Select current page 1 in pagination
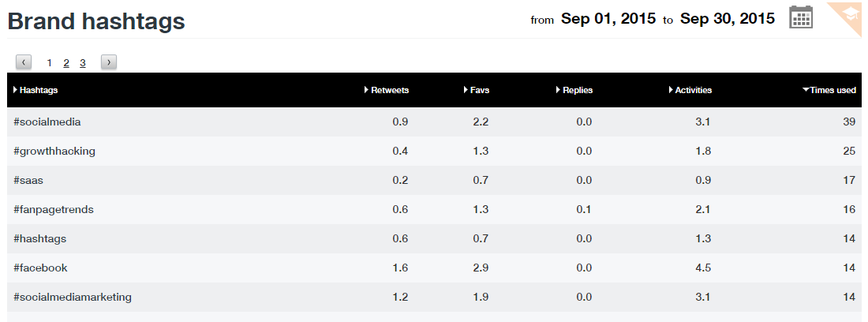This screenshot has width=868, height=322. point(50,62)
